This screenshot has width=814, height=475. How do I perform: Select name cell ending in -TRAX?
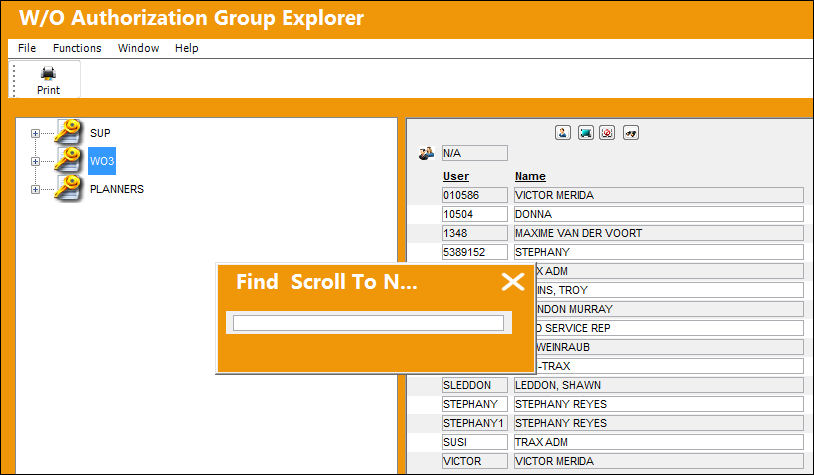pos(670,366)
